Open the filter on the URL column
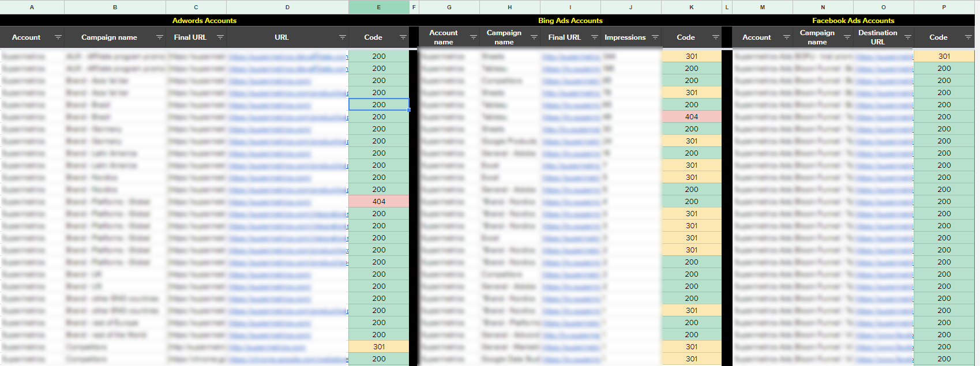 click(343, 37)
